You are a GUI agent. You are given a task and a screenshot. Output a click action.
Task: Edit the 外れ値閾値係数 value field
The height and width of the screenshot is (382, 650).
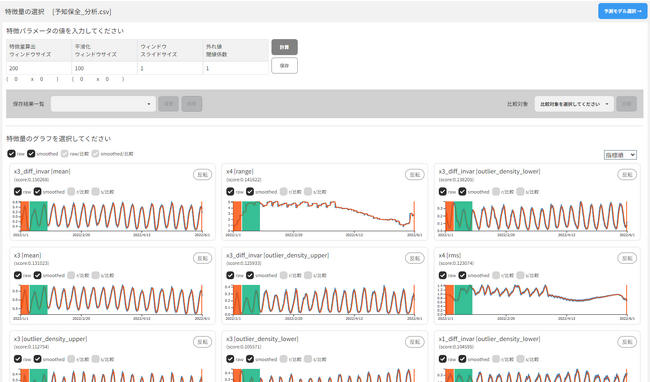(x=235, y=68)
